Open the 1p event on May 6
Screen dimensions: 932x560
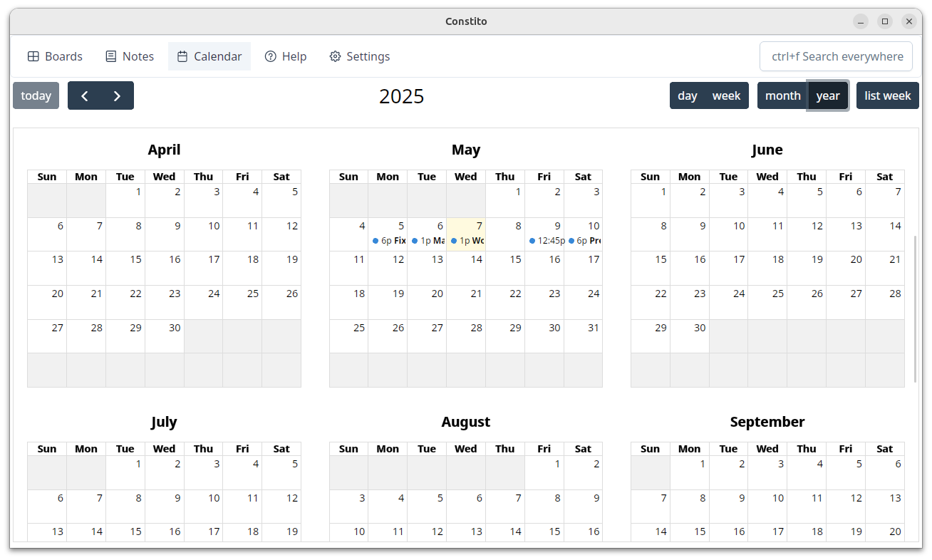(x=428, y=241)
